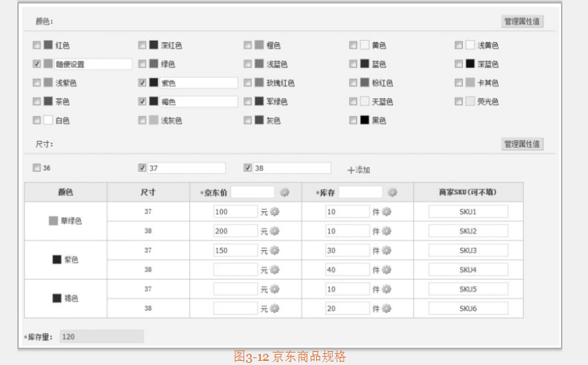Viewport: 588px width, 365px height.
Task: Click 管理属性值 button for 尺寸 section
Action: (x=522, y=144)
